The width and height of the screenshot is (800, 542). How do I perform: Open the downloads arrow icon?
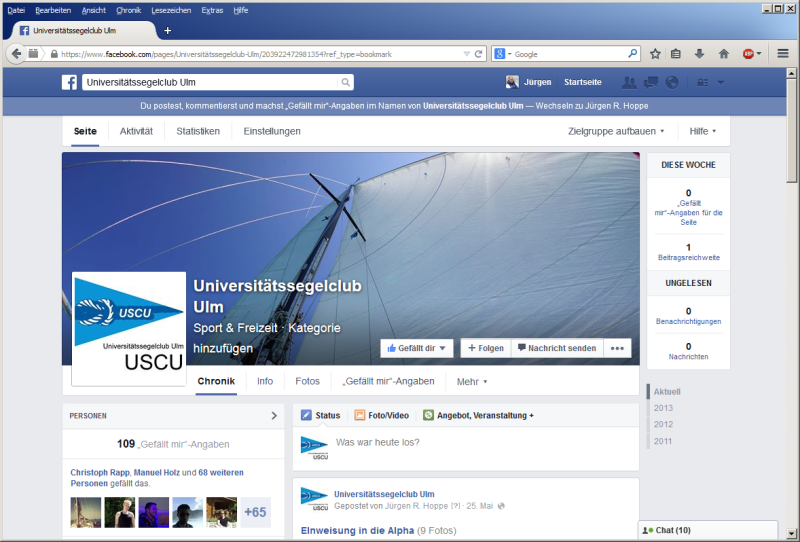699,54
